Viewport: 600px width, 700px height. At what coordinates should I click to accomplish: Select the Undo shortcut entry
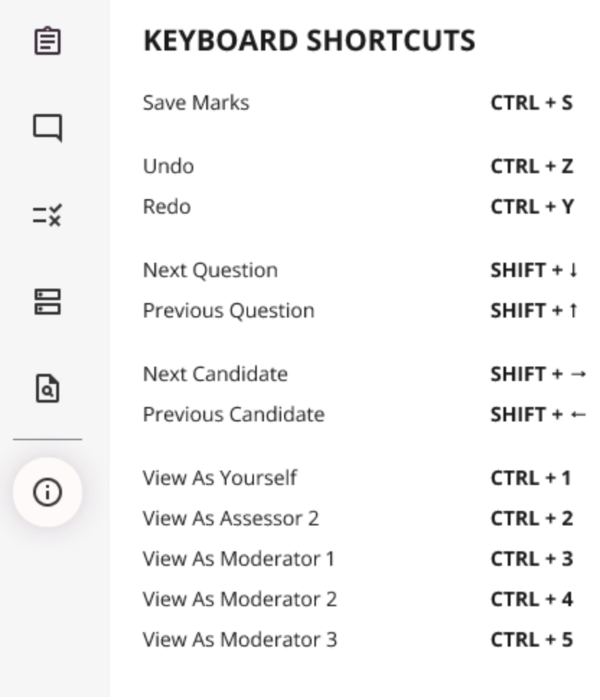click(168, 166)
